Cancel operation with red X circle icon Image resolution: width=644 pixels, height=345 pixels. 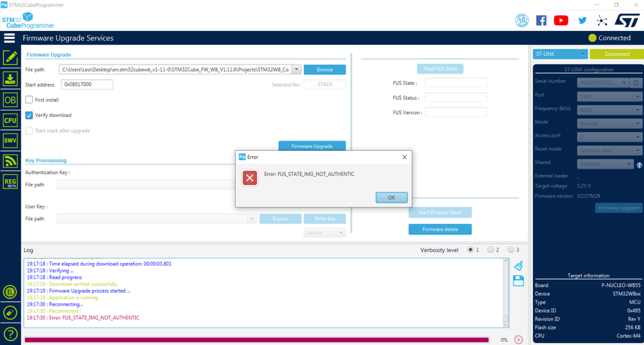518,340
